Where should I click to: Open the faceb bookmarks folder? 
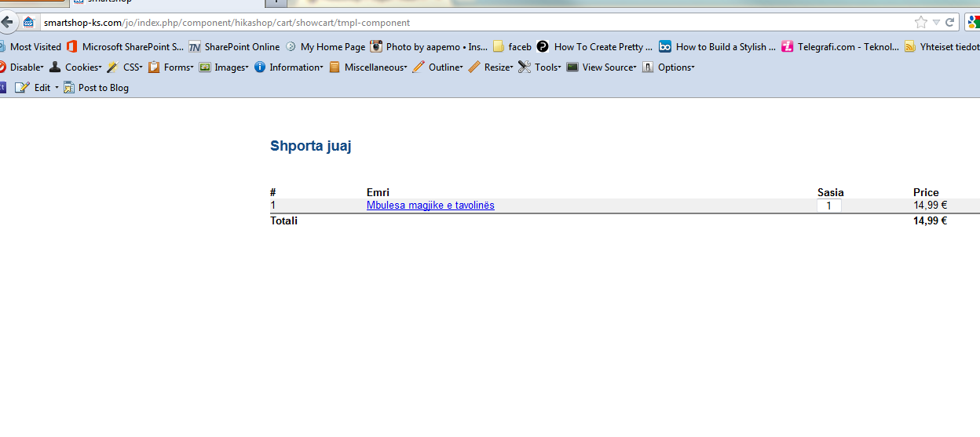point(512,47)
